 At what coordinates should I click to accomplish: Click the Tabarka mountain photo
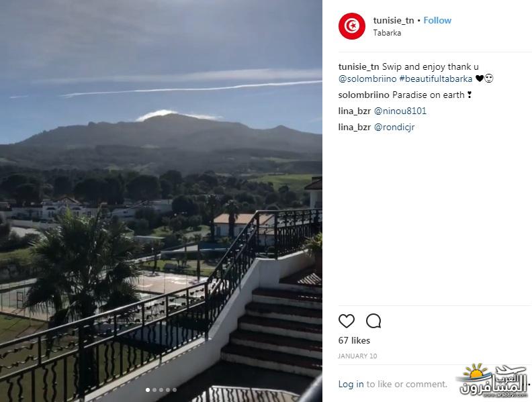pyautogui.click(x=161, y=201)
